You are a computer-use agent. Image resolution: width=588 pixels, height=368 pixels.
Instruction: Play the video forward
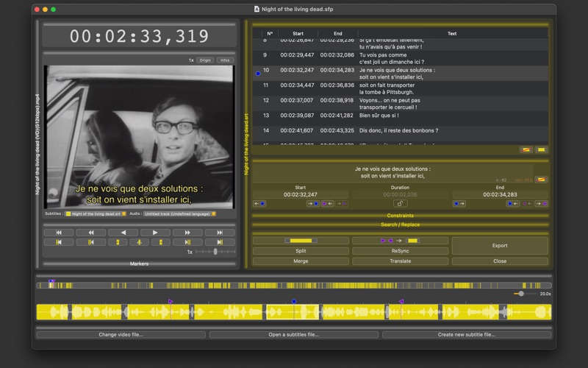155,233
